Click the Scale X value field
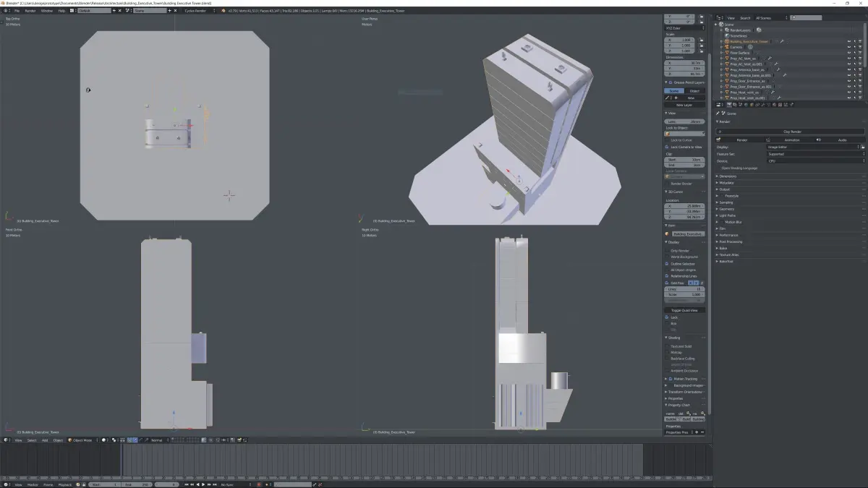 coord(681,40)
